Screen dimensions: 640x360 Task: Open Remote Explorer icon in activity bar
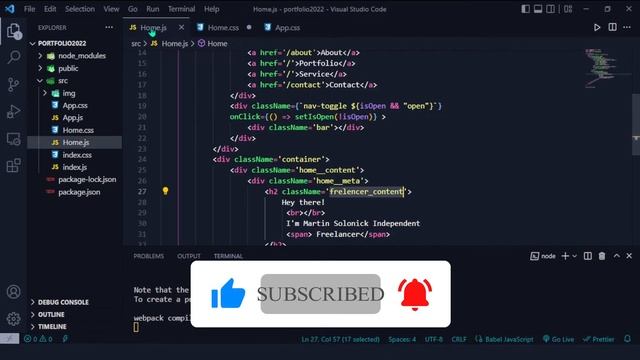coord(13,139)
